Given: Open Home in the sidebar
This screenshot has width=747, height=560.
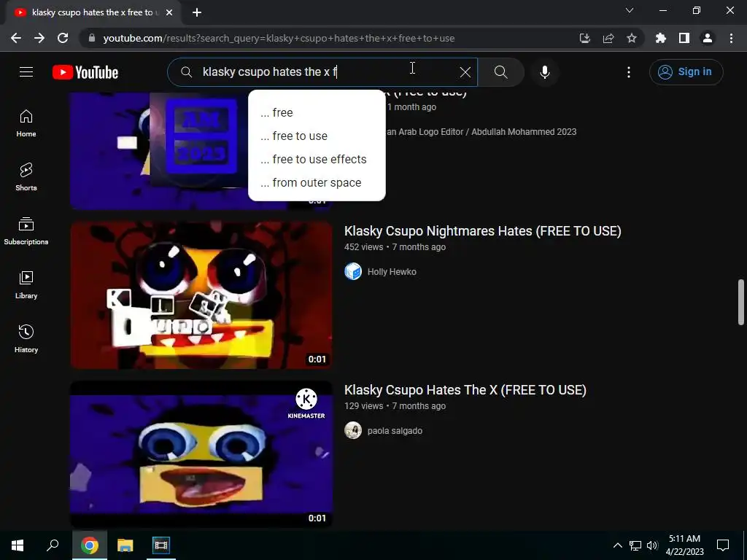Looking at the screenshot, I should coord(26,123).
